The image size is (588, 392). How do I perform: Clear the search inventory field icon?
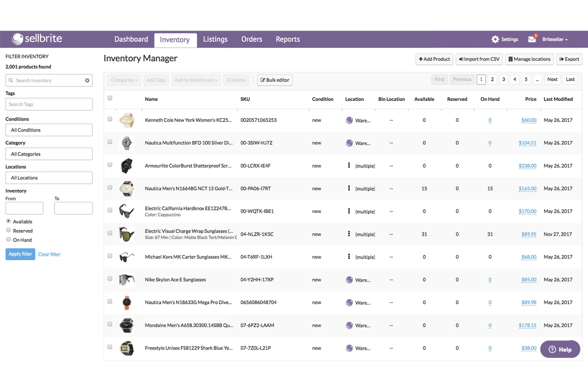(x=87, y=80)
